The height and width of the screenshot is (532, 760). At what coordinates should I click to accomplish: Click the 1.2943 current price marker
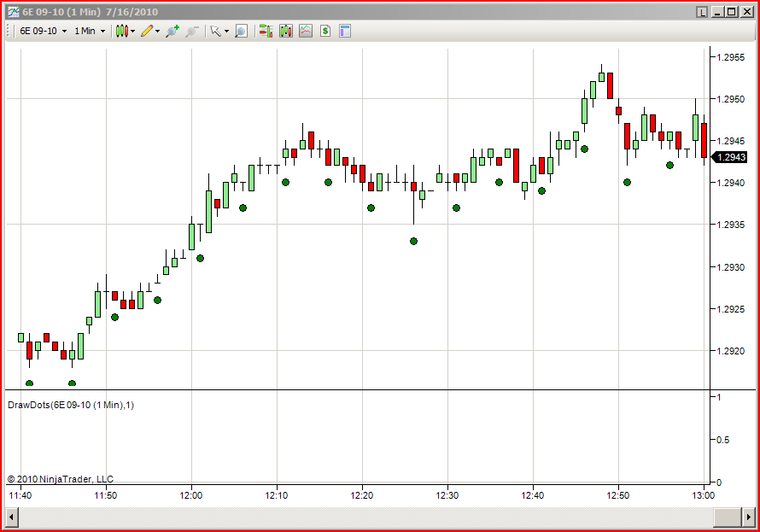pos(729,157)
